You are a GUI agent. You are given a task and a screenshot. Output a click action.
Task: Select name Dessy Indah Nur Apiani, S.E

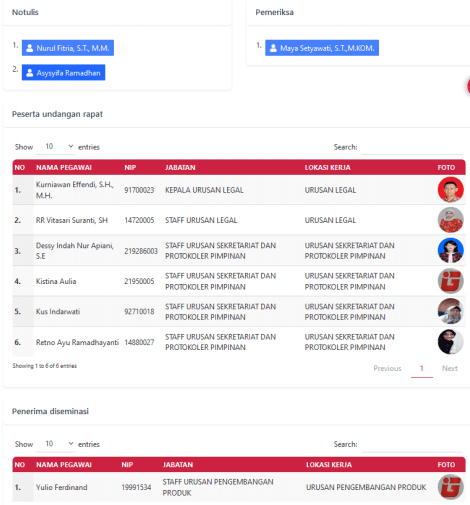pos(75,251)
